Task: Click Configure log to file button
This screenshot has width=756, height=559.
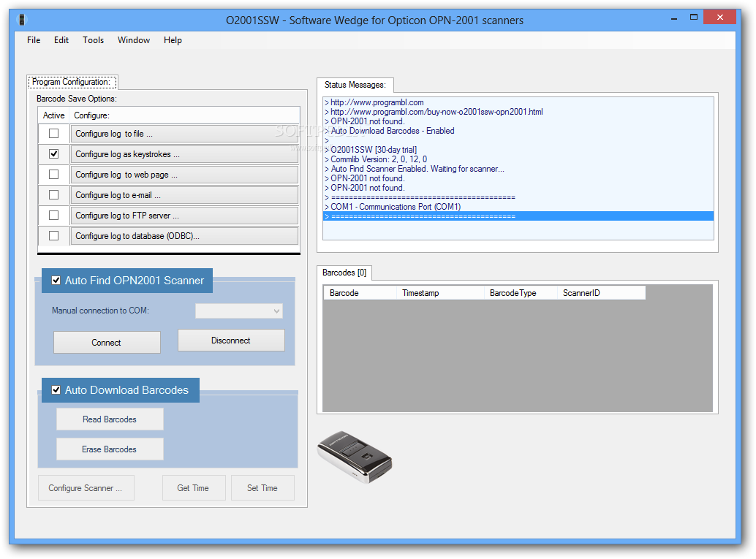Action: (184, 134)
